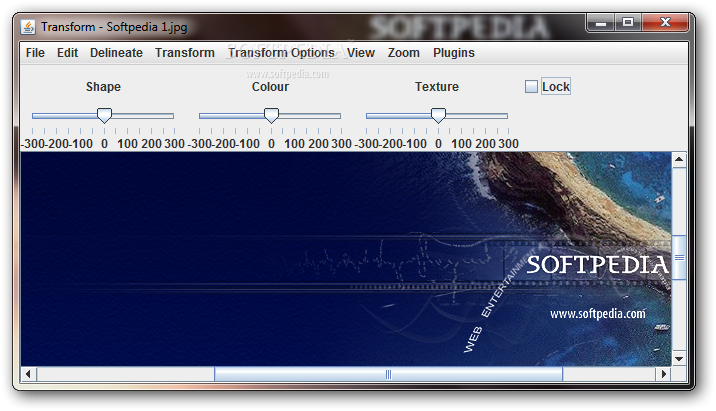Viewport: 716px width, 411px height.
Task: Open the Transform Options menu
Action: 281,53
